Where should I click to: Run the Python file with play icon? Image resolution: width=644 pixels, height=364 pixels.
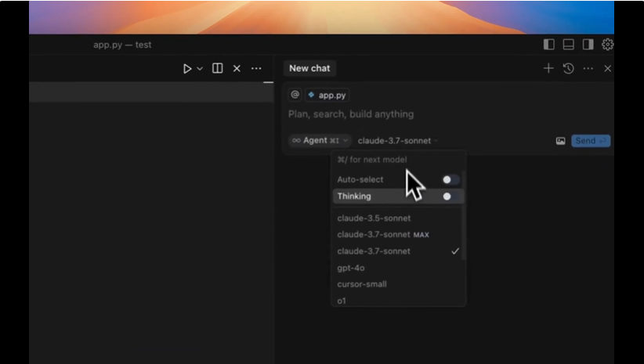(187, 69)
